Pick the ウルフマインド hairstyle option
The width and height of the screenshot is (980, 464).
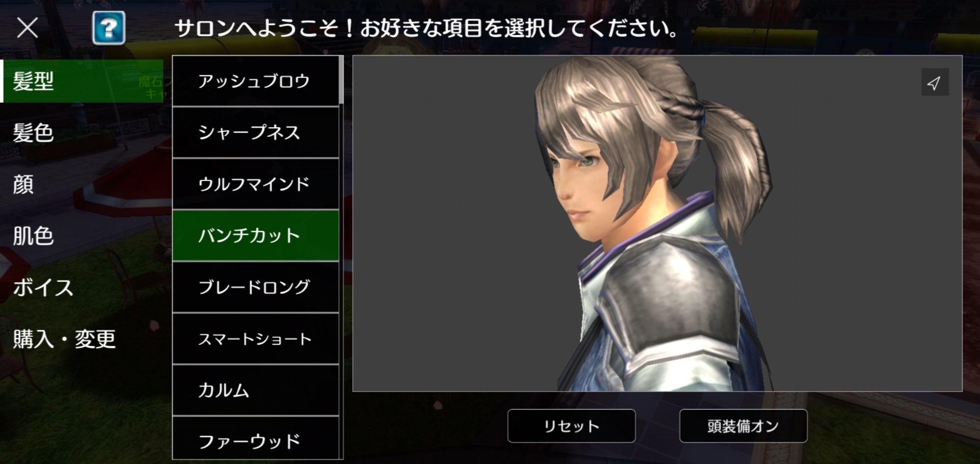point(256,184)
